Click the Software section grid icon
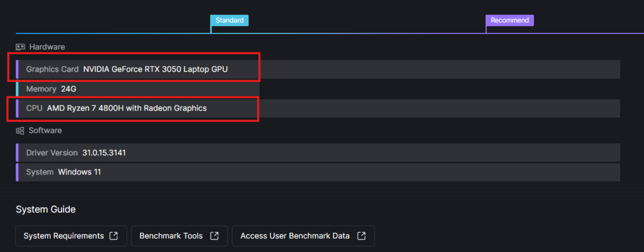This screenshot has height=252, width=644. click(x=20, y=131)
